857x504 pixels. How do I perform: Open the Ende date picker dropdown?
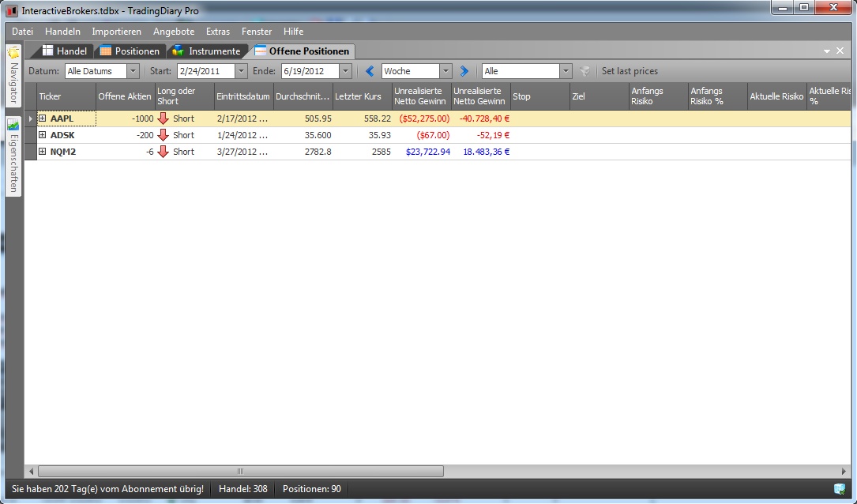coord(345,71)
